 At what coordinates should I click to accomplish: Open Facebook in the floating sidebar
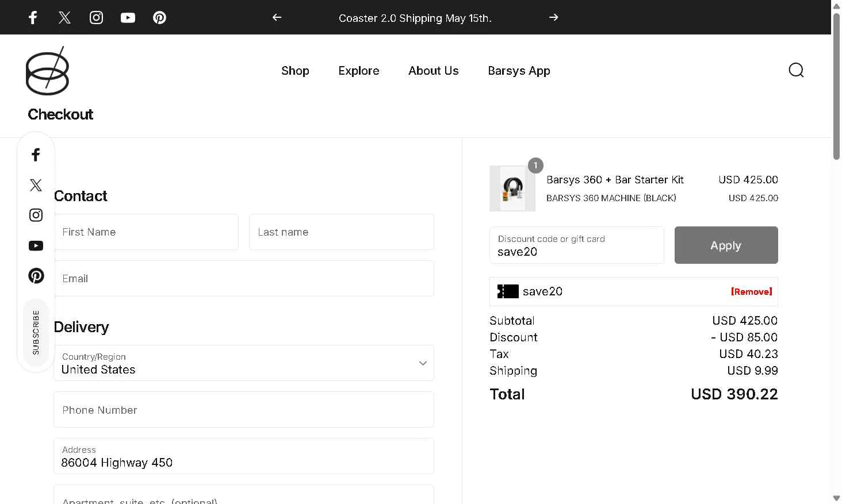coord(36,155)
